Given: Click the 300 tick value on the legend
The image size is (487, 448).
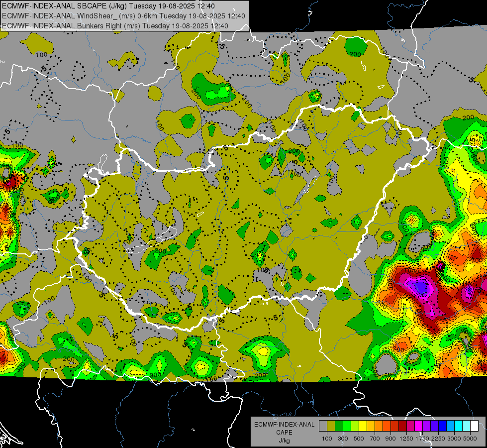Looking at the screenshot, I should [x=343, y=439].
